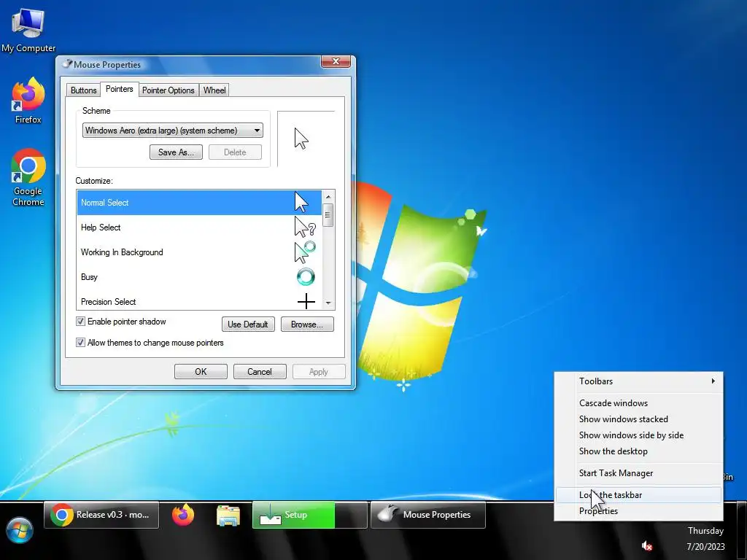Expand the Toolbars submenu arrow
This screenshot has height=560, width=747.
[713, 381]
